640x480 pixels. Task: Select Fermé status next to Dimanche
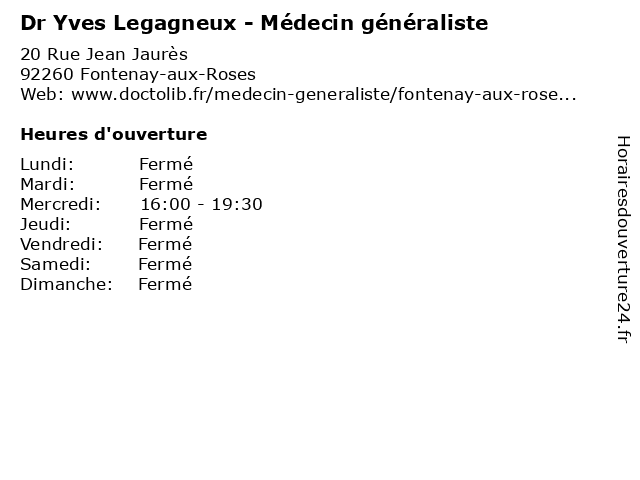click(x=165, y=284)
